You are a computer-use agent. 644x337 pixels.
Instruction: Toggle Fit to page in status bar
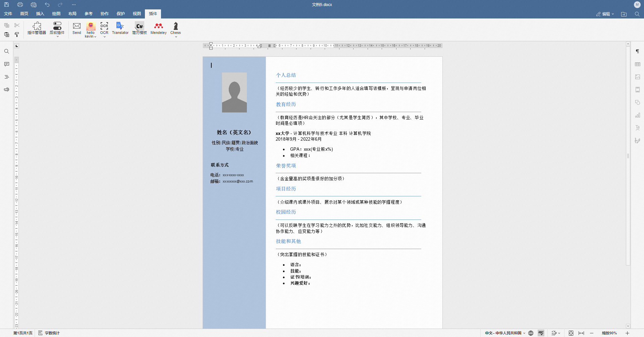(571, 333)
